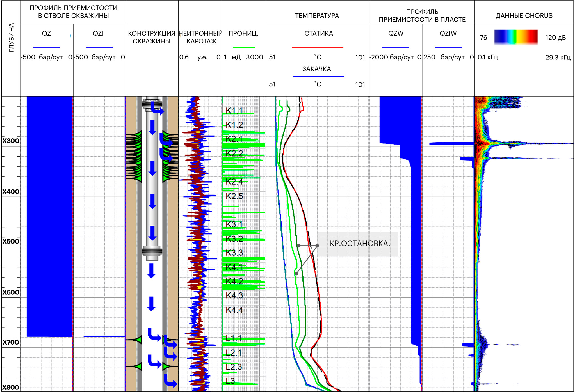Click the X700 depth marker
Viewport: 575px width, 392px height.
(x=11, y=342)
